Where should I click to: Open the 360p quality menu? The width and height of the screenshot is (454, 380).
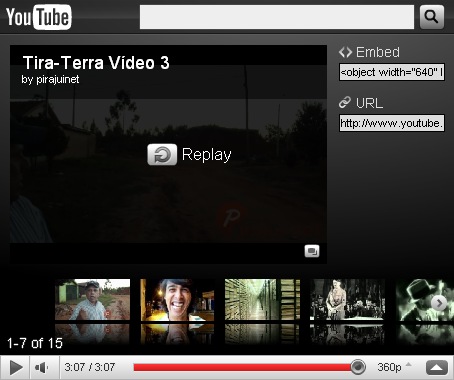click(x=394, y=367)
